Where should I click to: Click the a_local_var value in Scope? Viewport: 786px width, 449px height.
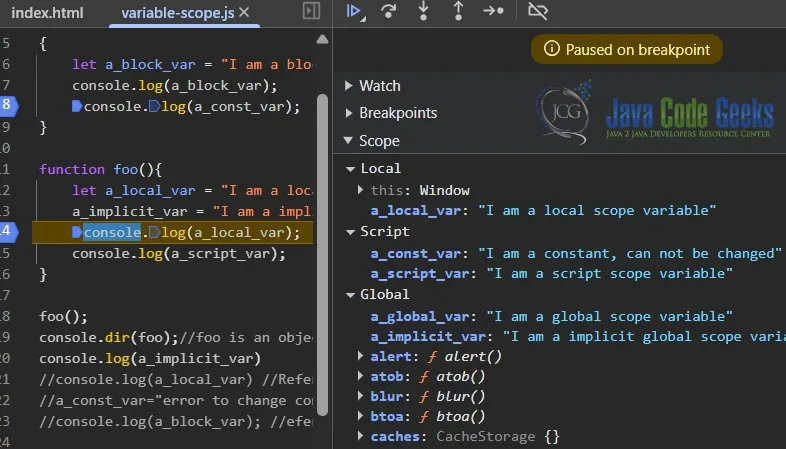point(597,210)
